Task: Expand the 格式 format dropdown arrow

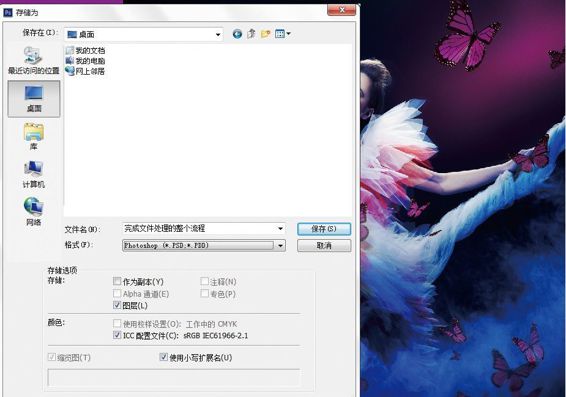Action: (x=280, y=246)
